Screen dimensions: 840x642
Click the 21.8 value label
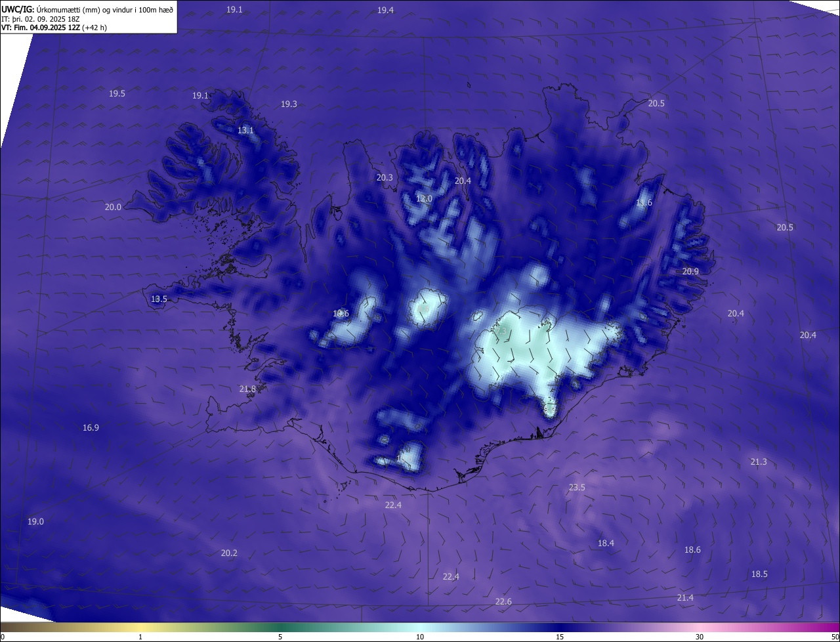click(247, 389)
